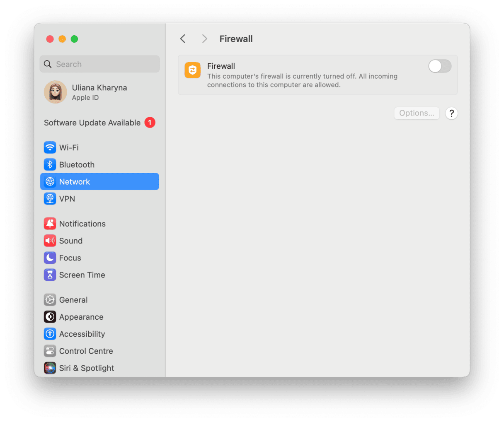This screenshot has height=422, width=504.
Task: Click the Sound speaker icon
Action: click(x=50, y=241)
